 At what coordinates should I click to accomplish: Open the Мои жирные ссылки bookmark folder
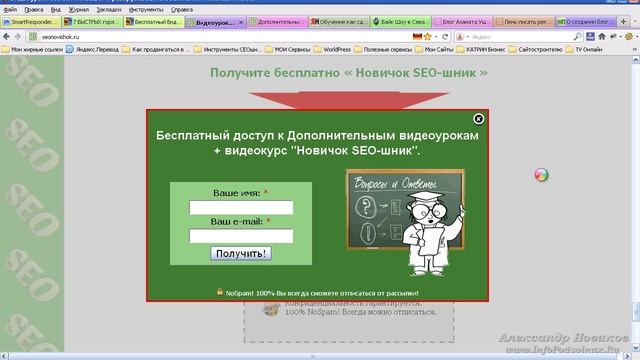click(33, 49)
